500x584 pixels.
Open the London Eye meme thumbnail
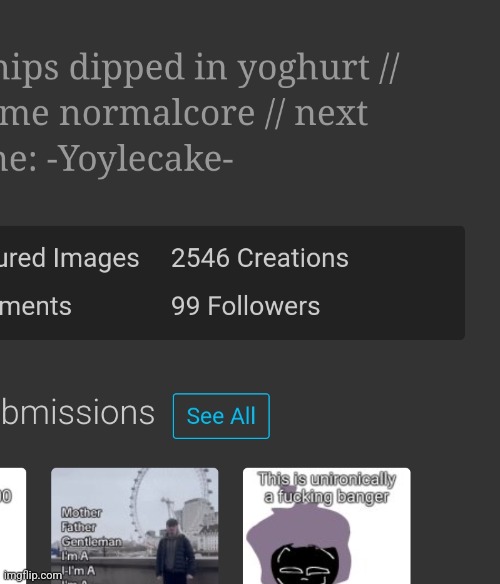(135, 526)
